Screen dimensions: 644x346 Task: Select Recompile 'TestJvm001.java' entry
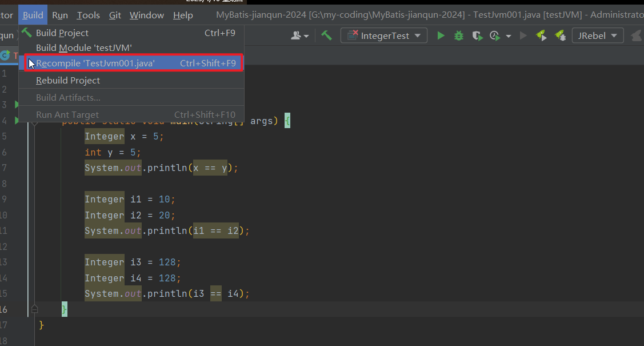click(x=131, y=63)
